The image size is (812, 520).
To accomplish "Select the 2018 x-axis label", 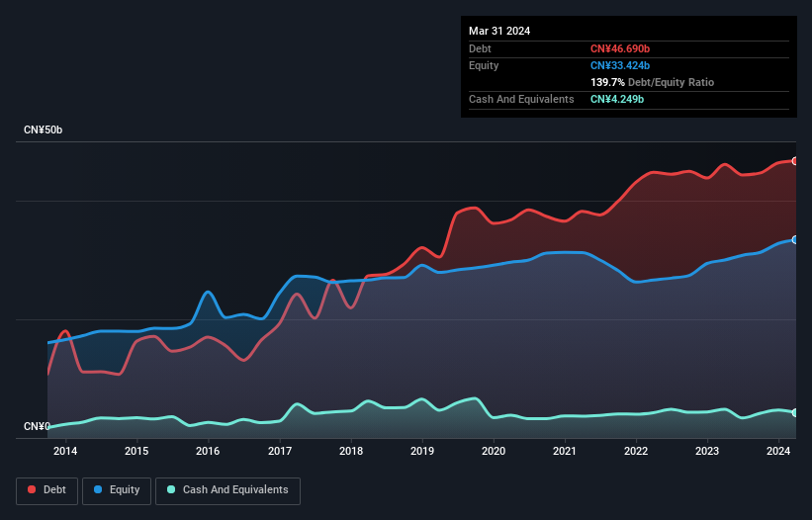I will point(350,451).
